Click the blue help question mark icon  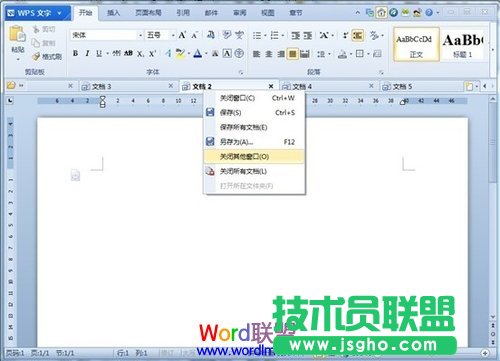pyautogui.click(x=429, y=13)
